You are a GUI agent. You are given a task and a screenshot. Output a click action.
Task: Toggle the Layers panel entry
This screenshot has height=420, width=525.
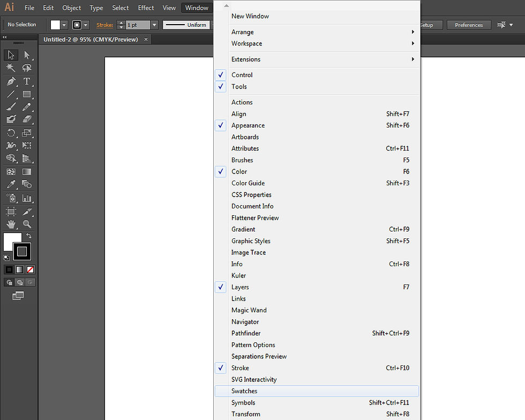pyautogui.click(x=317, y=287)
